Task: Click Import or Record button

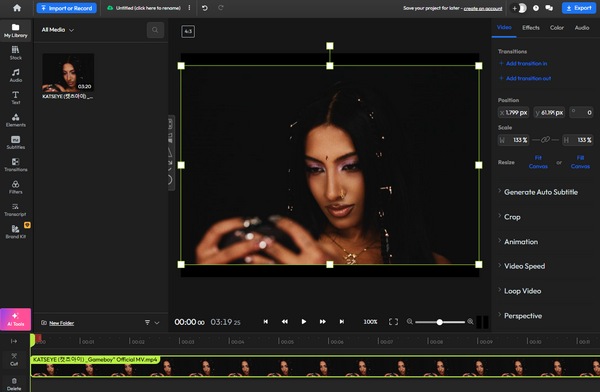Action: pyautogui.click(x=67, y=8)
